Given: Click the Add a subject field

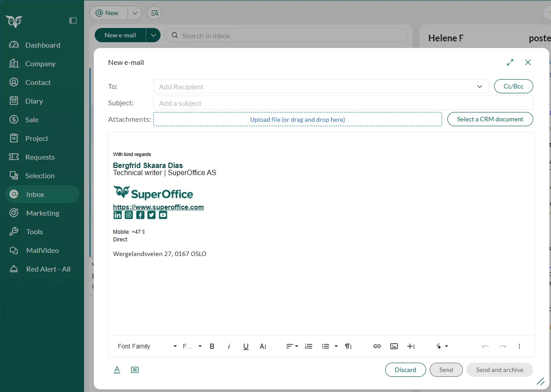Looking at the screenshot, I should [x=342, y=103].
